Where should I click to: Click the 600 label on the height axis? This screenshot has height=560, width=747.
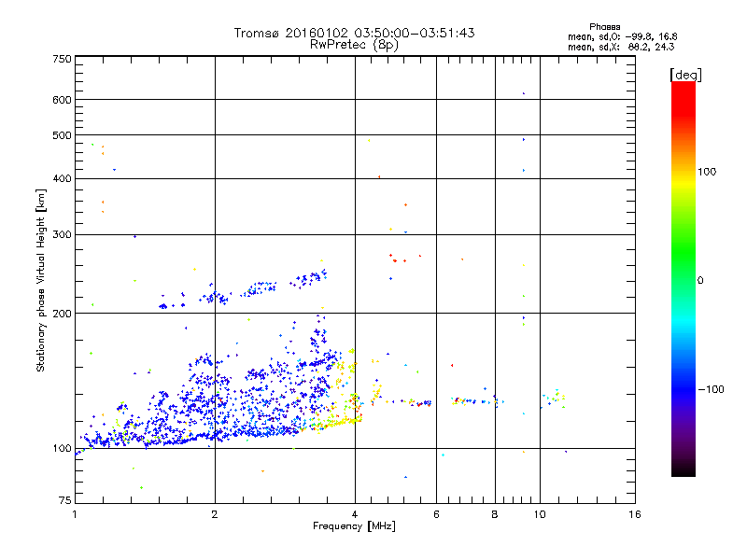pyautogui.click(x=63, y=100)
